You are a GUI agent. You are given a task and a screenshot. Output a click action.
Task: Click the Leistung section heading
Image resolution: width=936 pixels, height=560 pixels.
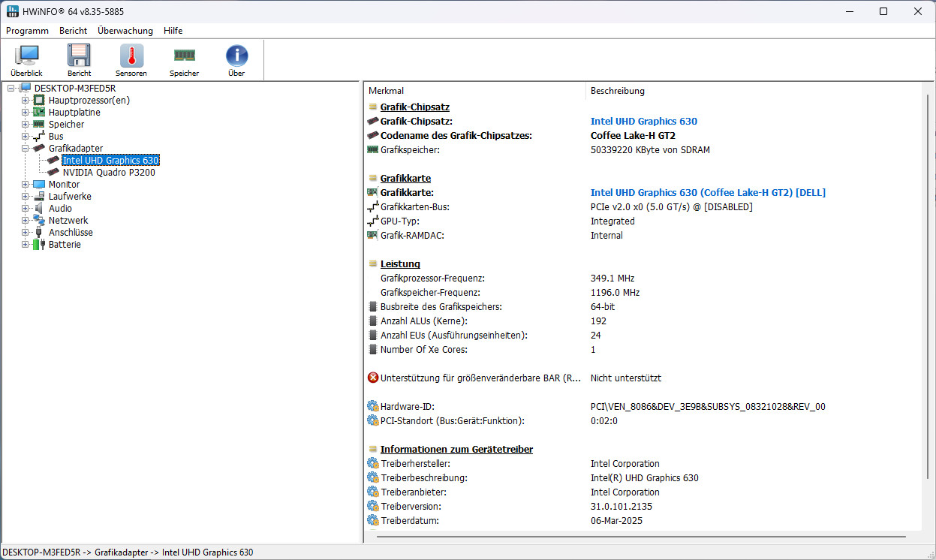point(400,264)
